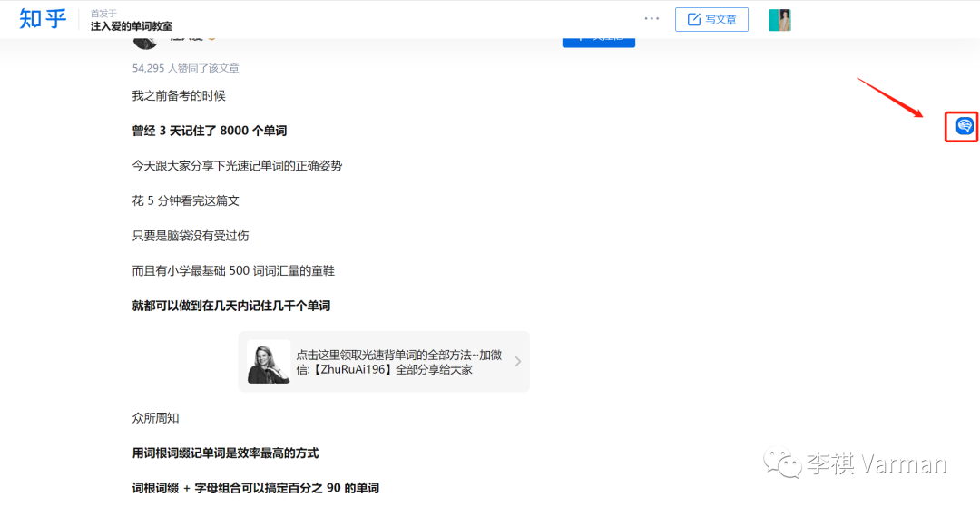Click the partially hidden author name

(186, 41)
